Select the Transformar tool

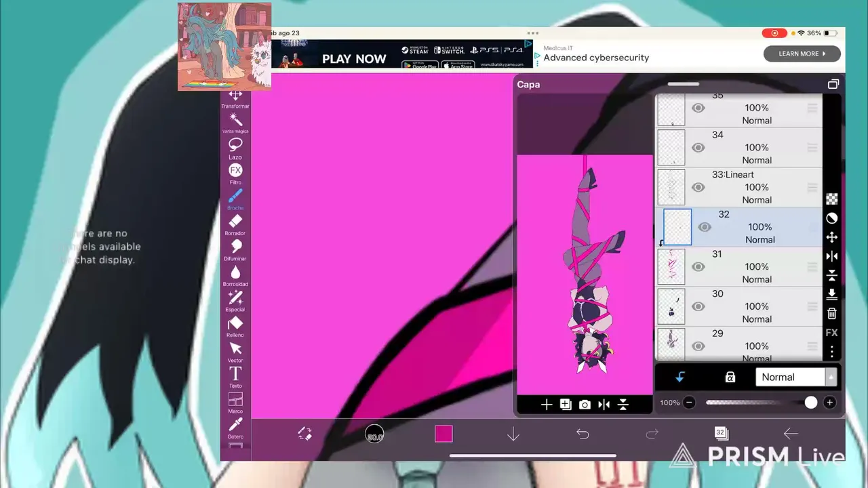coord(235,99)
